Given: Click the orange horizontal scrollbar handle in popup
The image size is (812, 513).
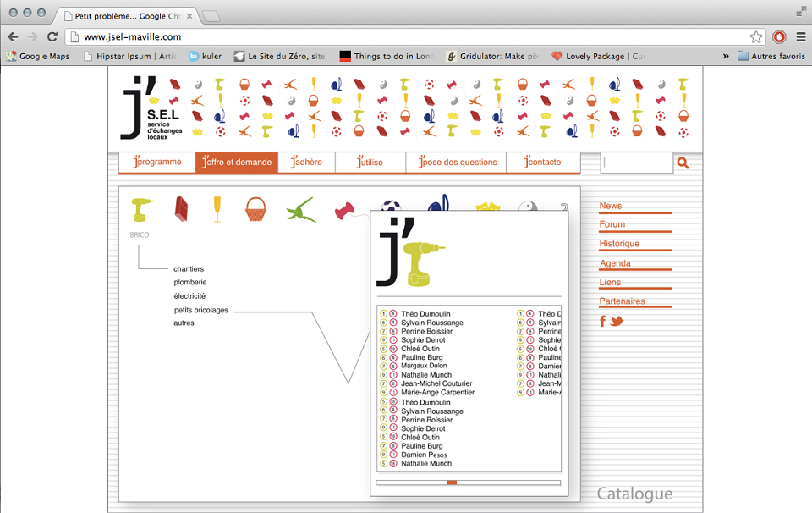Looking at the screenshot, I should (452, 483).
